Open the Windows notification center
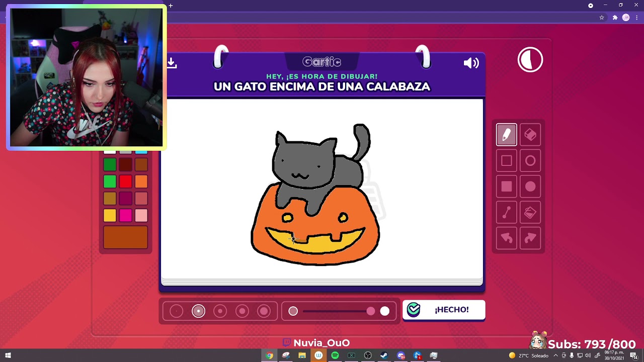Image resolution: width=644 pixels, height=362 pixels. coord(633,355)
